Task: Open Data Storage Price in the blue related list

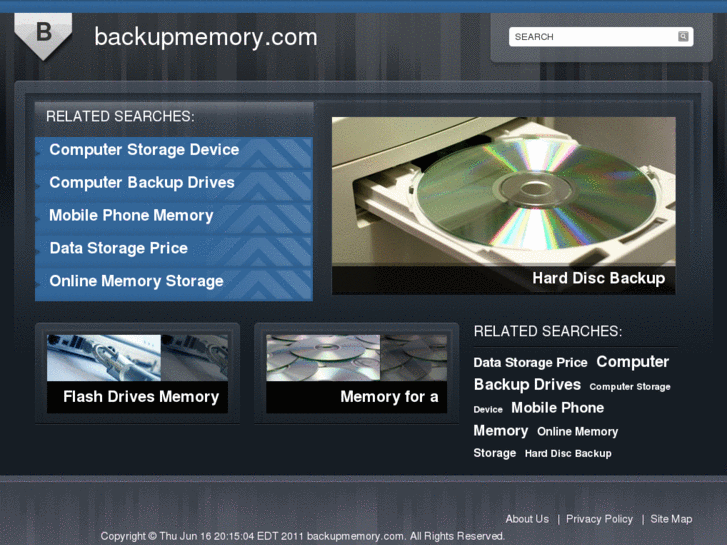Action: coord(119,248)
